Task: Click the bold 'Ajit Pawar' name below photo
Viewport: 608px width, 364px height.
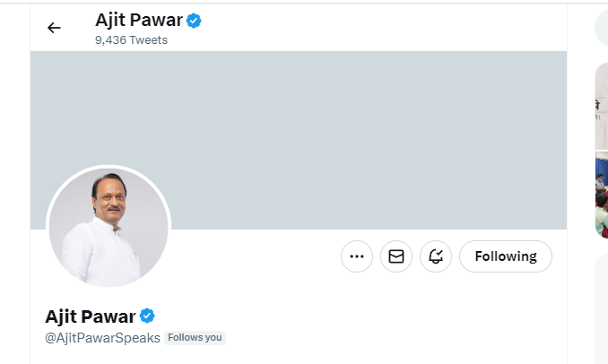Action: coord(91,316)
